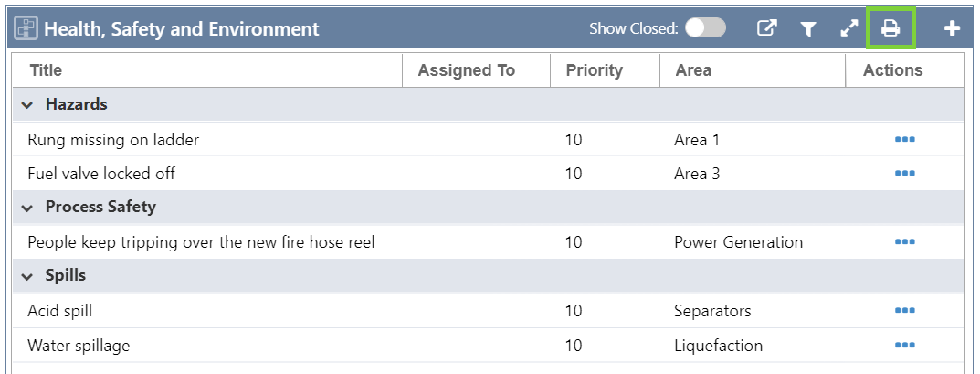Collapse the Hazards group
The width and height of the screenshot is (980, 374).
coord(26,105)
